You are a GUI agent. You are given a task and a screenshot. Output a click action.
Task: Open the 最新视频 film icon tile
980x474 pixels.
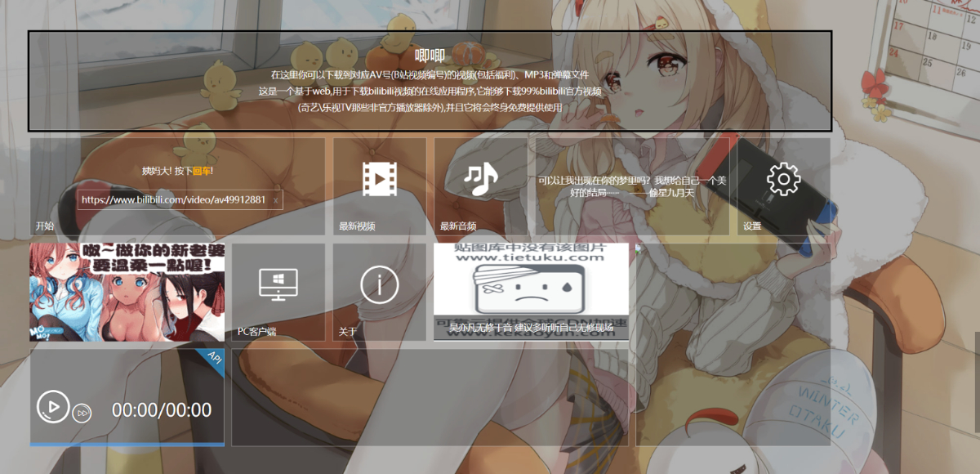pyautogui.click(x=380, y=186)
